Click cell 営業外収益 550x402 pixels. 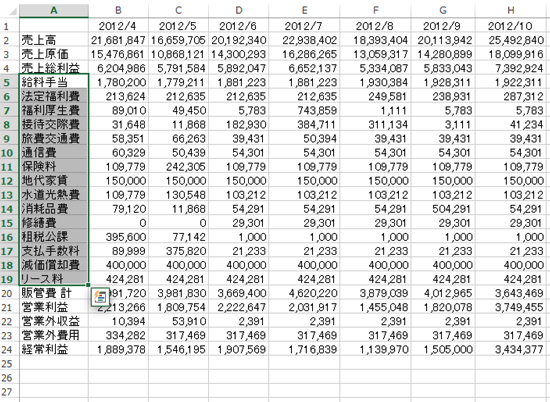pyautogui.click(x=54, y=321)
